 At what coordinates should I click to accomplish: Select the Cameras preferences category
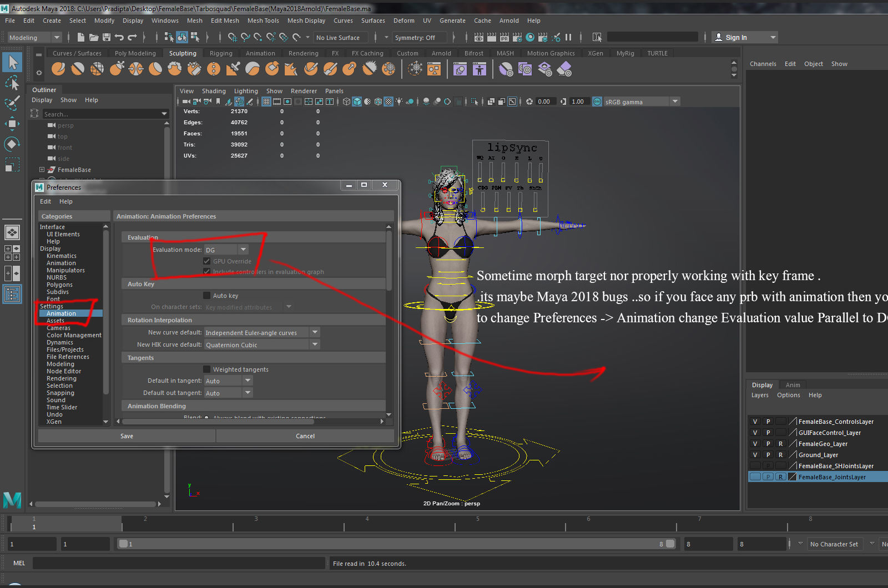coord(58,328)
